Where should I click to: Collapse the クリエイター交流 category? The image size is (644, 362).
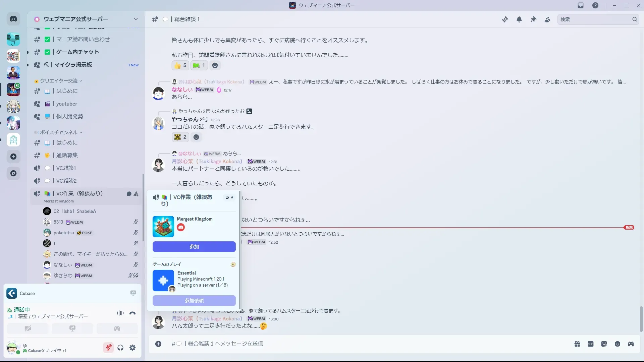tap(59, 81)
